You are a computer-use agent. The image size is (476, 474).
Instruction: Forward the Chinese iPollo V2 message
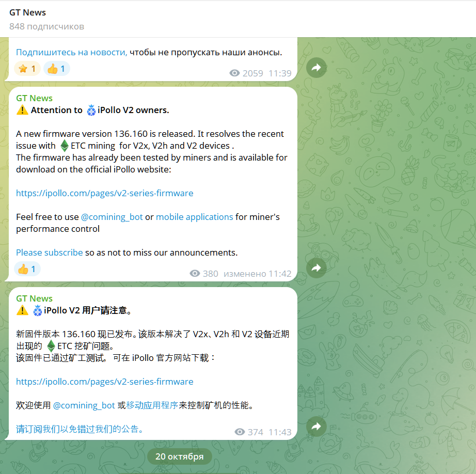(316, 426)
